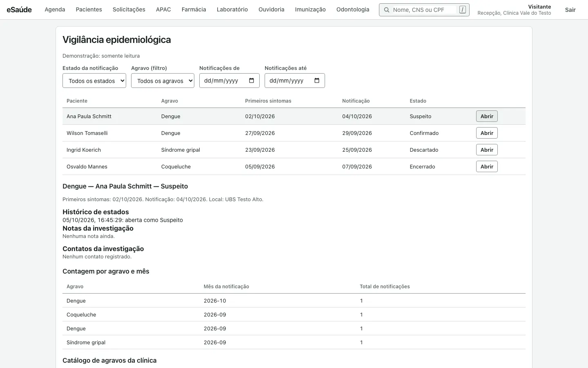
Task: Click the Catálogo de agravos da clínica heading
Action: coord(109,360)
